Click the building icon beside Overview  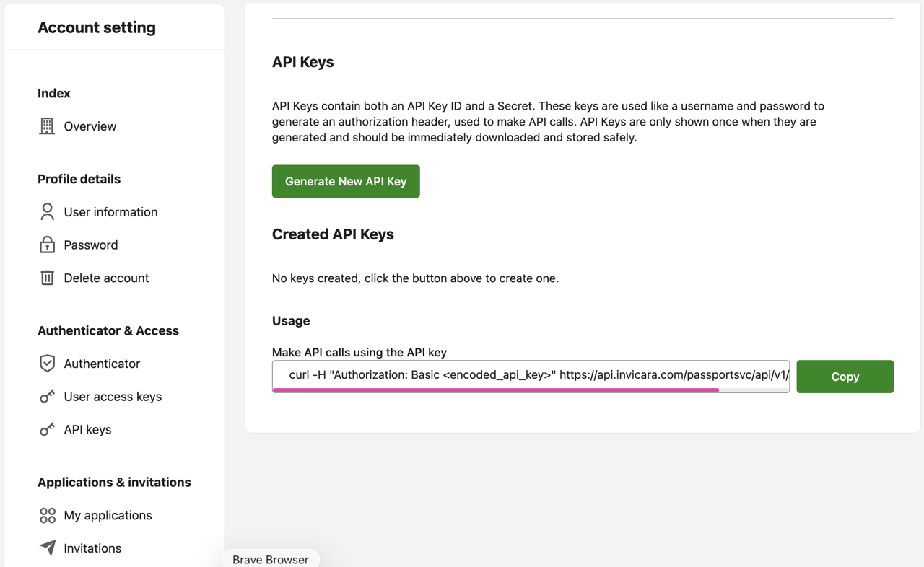pos(47,126)
